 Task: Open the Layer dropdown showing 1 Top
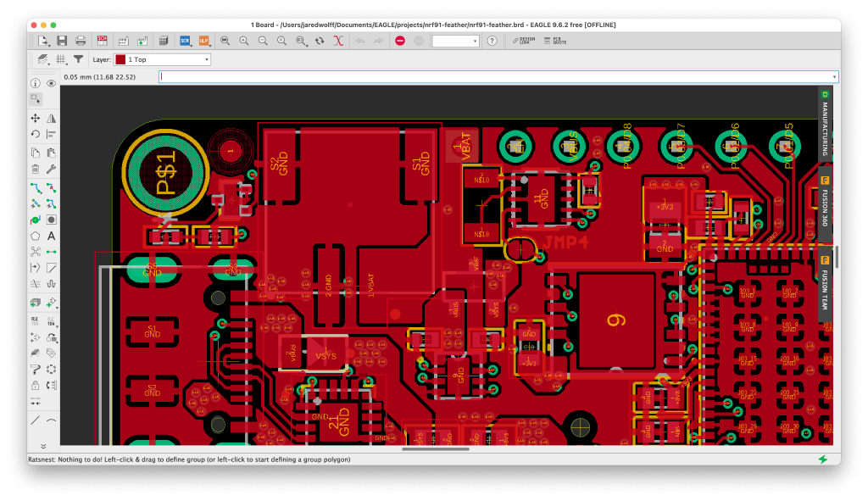[162, 59]
